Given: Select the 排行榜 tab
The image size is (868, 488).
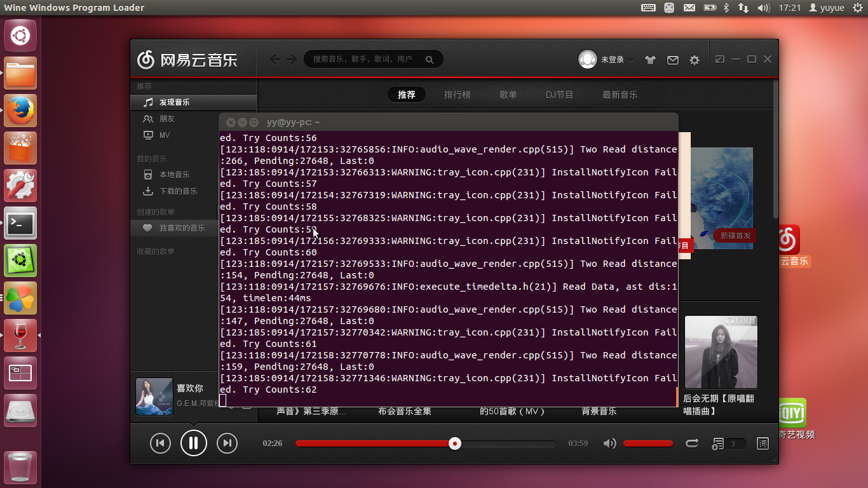Looking at the screenshot, I should [x=458, y=95].
